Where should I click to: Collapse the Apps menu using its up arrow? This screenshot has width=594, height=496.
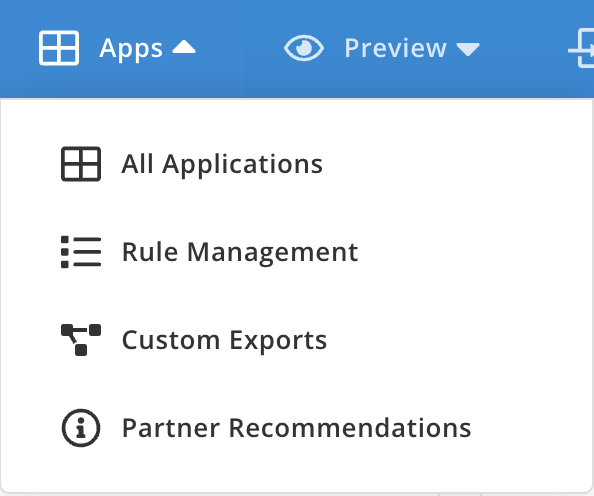pyautogui.click(x=184, y=47)
